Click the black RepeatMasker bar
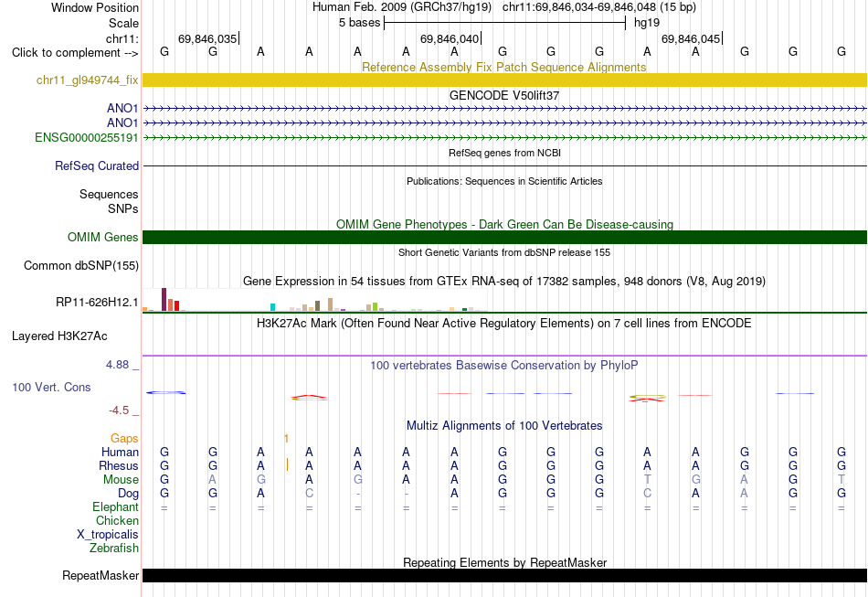Image resolution: width=868 pixels, height=597 pixels. [504, 575]
